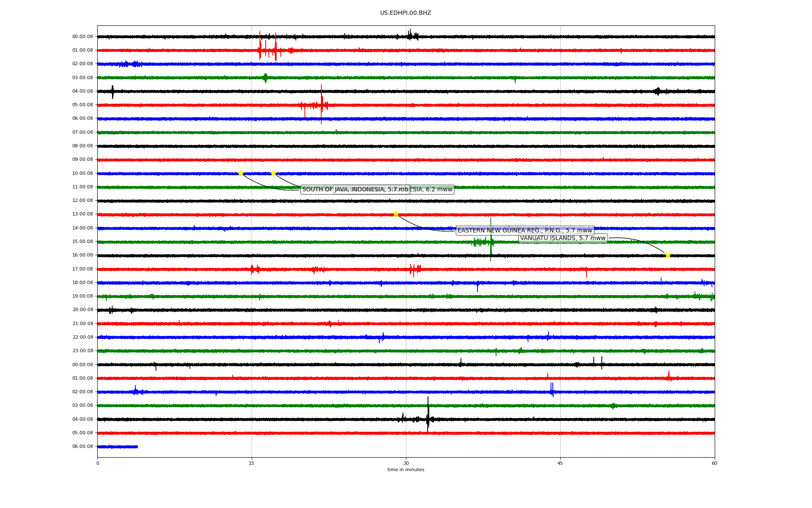Click the 15 tick on the time axis
812x508 pixels.
[252, 463]
